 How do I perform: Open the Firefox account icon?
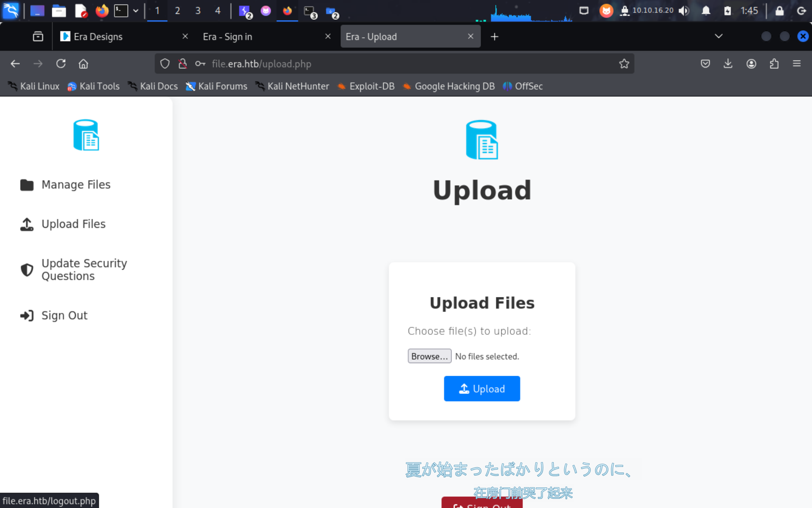[751, 64]
